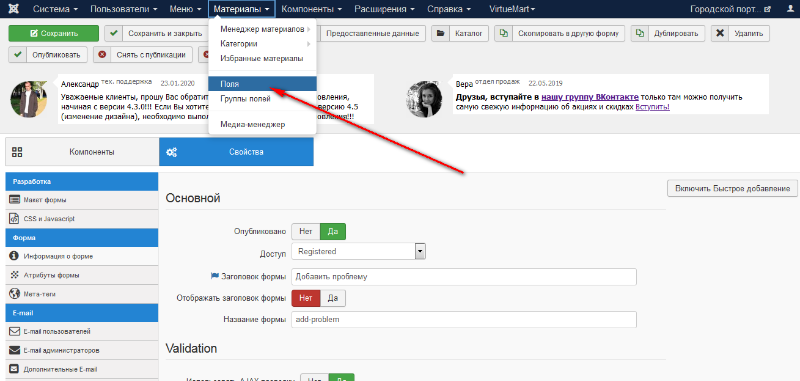Image resolution: width=800 pixels, height=381 pixels.
Task: Open the Городской порт site link
Action: 730,9
